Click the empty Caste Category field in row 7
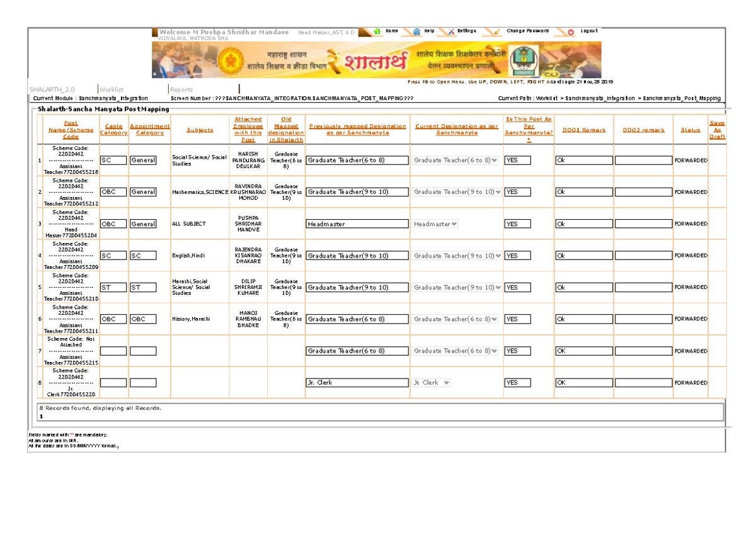This screenshot has width=756, height=534. tap(113, 351)
